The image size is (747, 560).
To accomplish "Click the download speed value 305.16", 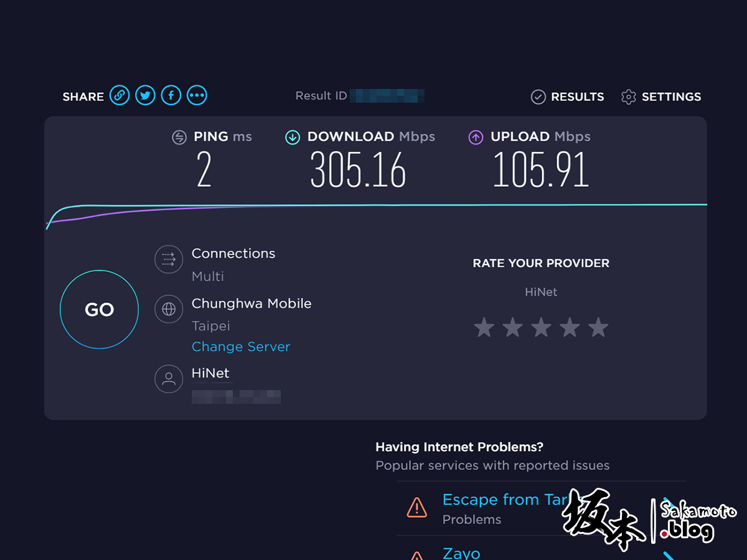I will (358, 170).
